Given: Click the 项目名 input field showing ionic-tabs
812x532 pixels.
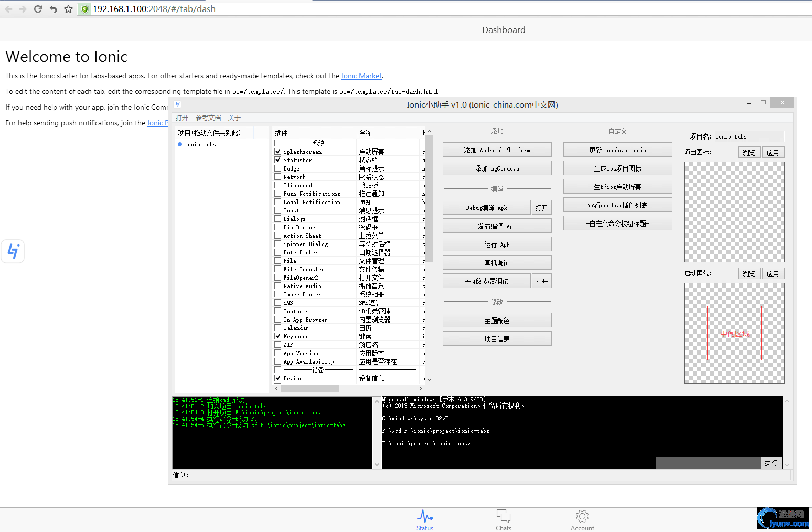Looking at the screenshot, I should (x=749, y=136).
